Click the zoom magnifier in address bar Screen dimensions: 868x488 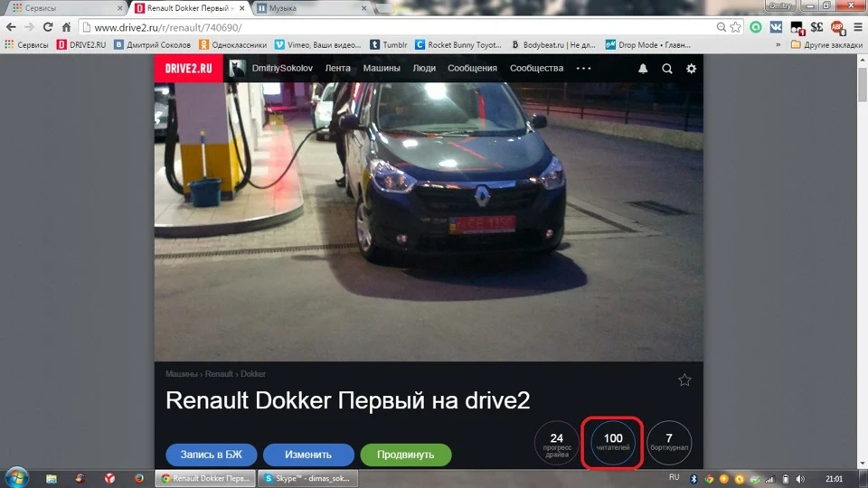[721, 27]
